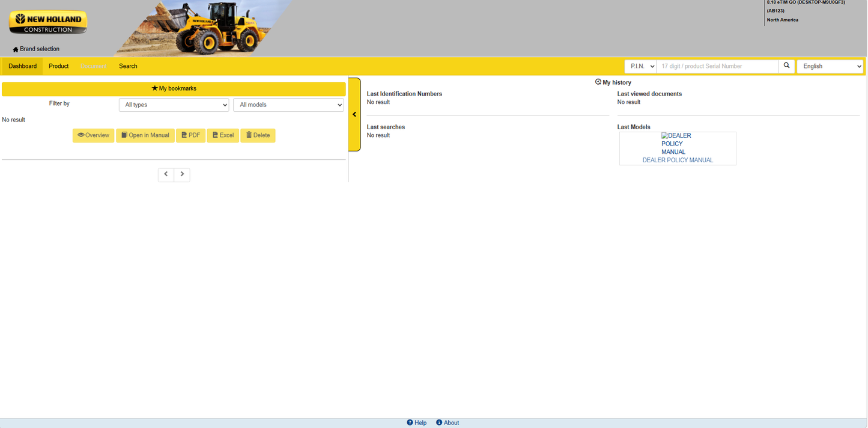This screenshot has width=868, height=428.
Task: Open the All types filter dropdown
Action: pos(174,105)
